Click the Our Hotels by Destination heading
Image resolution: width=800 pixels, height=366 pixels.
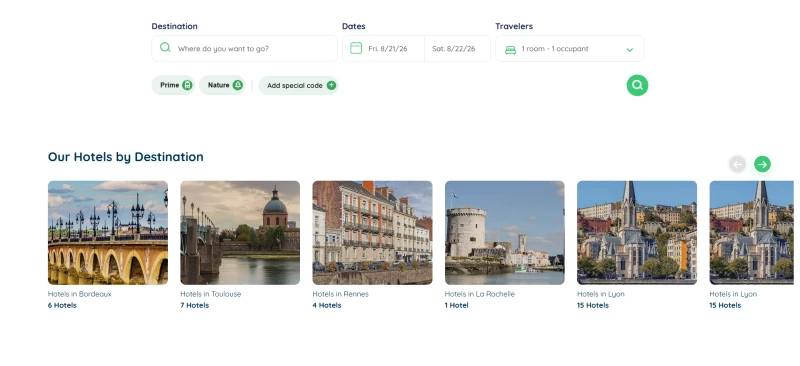[x=126, y=157]
